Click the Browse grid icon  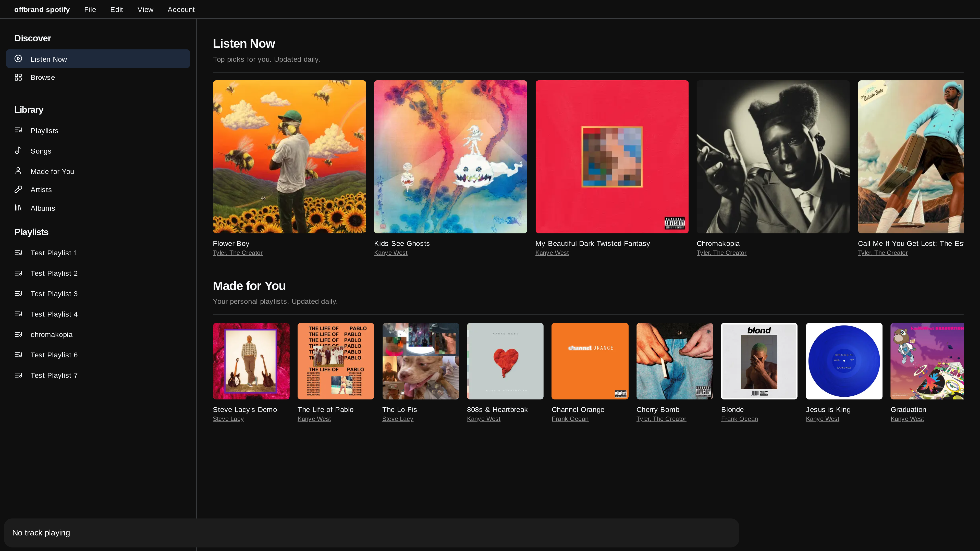click(x=18, y=77)
